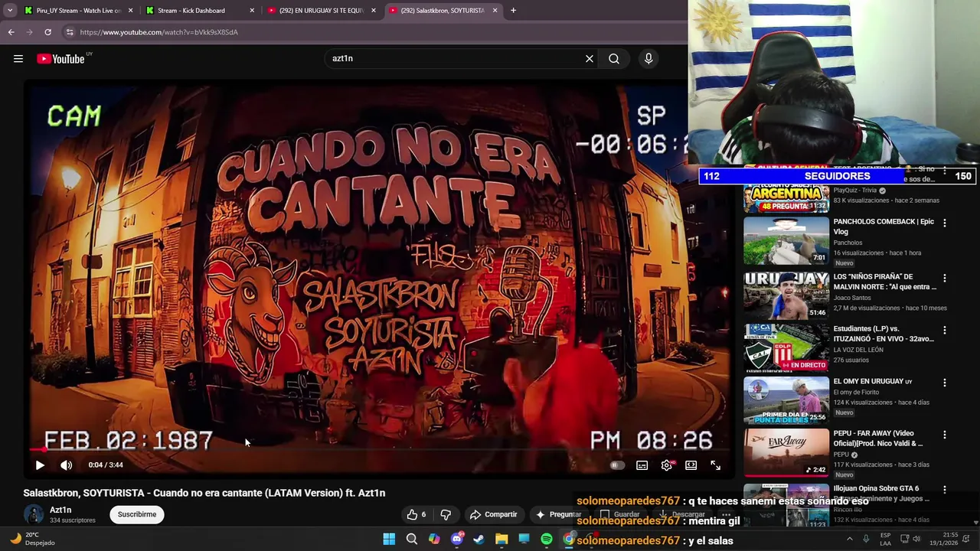Enter fullscreen mode

pos(715,465)
